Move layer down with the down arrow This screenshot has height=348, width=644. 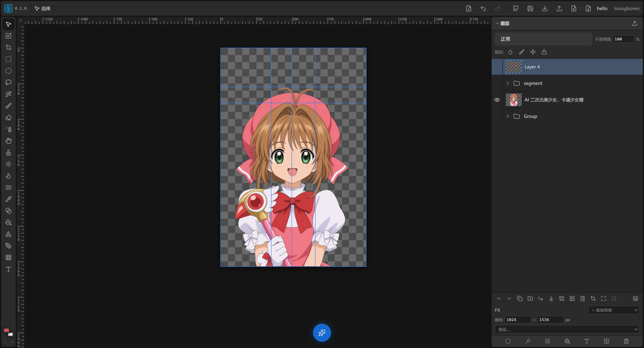click(509, 299)
